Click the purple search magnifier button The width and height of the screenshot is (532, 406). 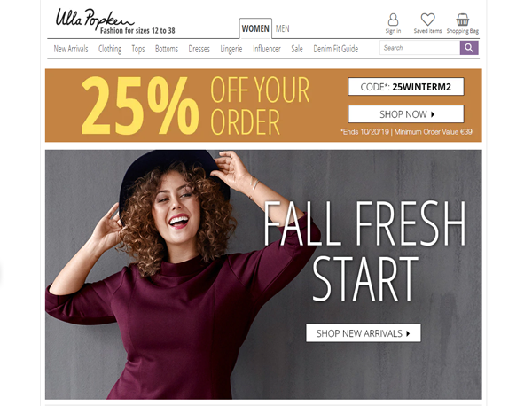coord(469,48)
